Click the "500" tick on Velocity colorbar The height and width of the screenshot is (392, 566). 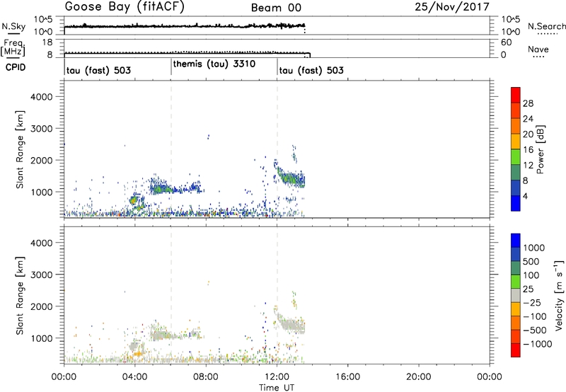(x=531, y=261)
